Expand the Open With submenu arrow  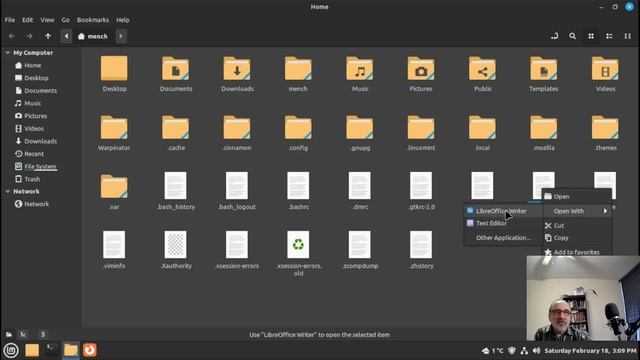pos(605,211)
